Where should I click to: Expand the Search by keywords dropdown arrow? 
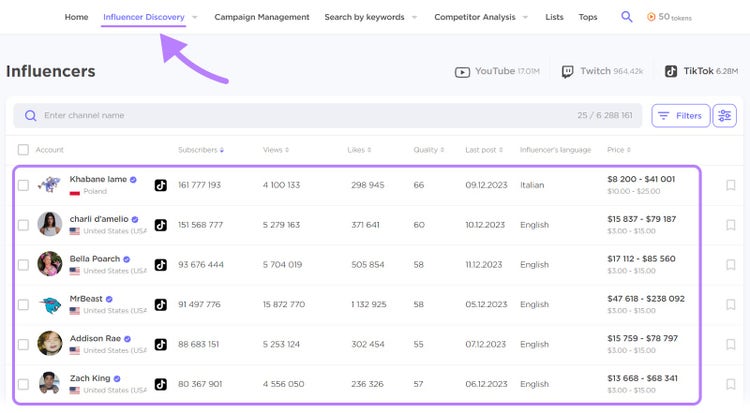pos(414,17)
